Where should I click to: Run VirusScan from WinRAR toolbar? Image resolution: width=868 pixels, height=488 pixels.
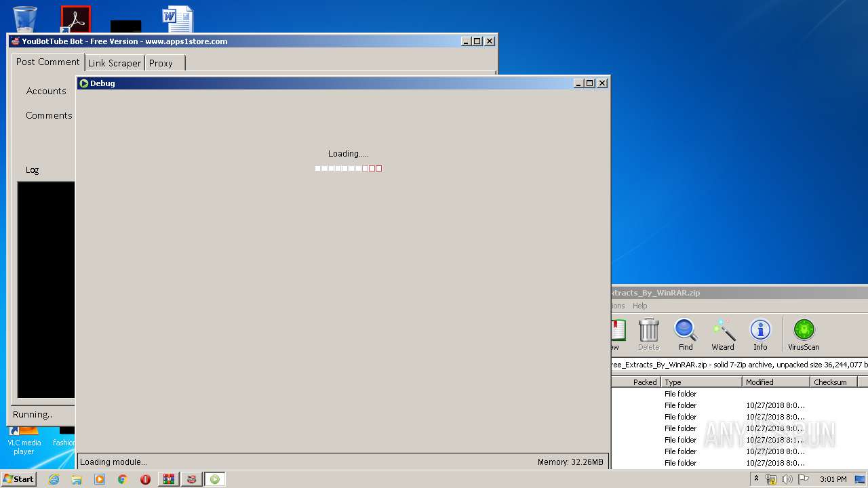click(804, 335)
